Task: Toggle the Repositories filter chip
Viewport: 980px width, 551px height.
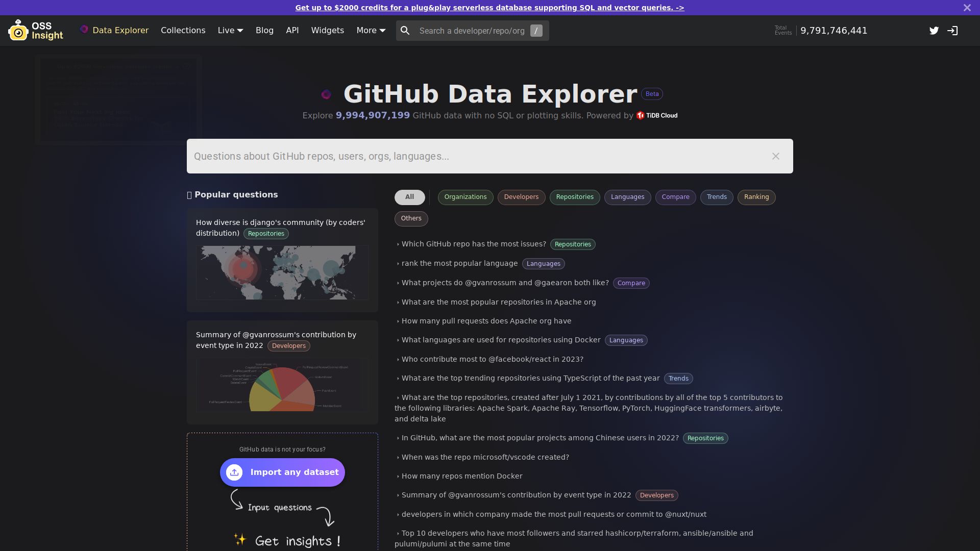Action: click(575, 197)
